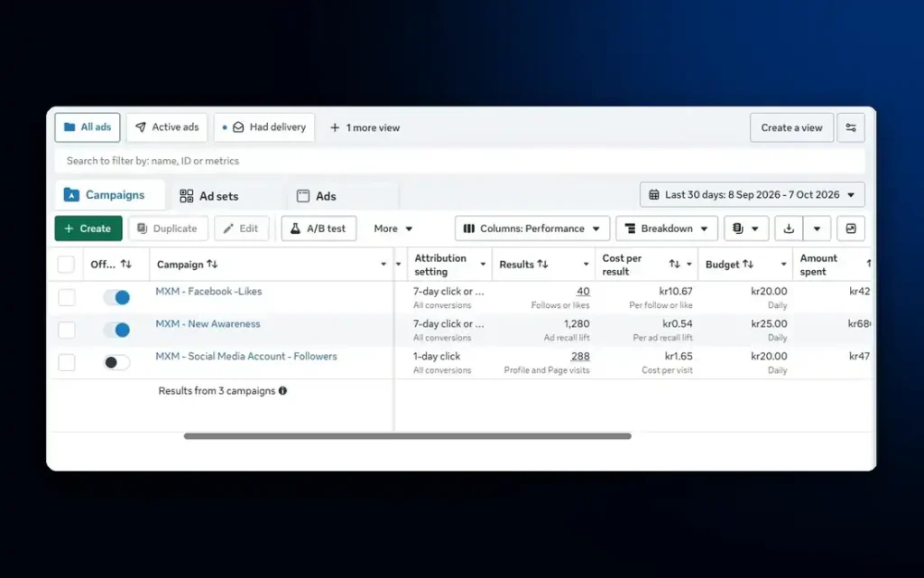924x578 pixels.
Task: Open MXM - Social Media Account - Followers link
Action: coord(246,356)
